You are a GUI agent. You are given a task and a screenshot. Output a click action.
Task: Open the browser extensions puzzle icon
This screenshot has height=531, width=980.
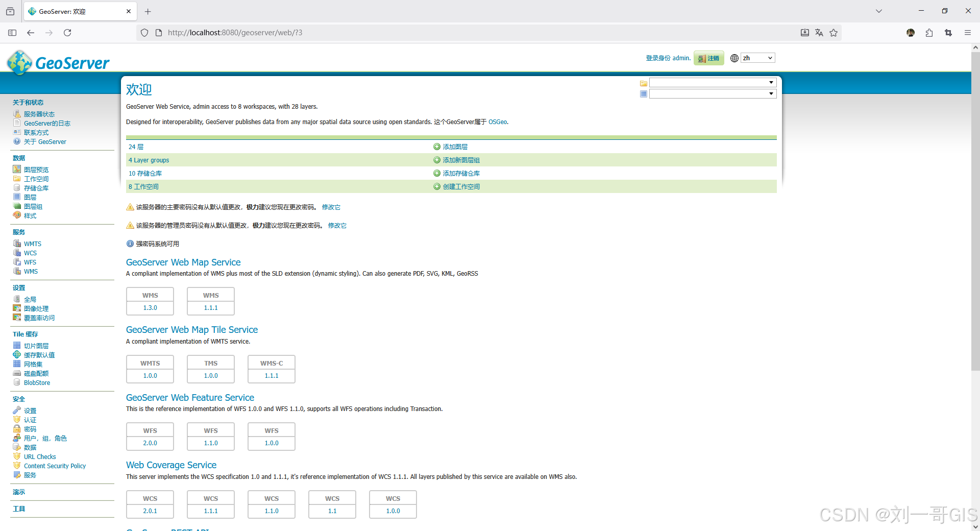click(929, 33)
